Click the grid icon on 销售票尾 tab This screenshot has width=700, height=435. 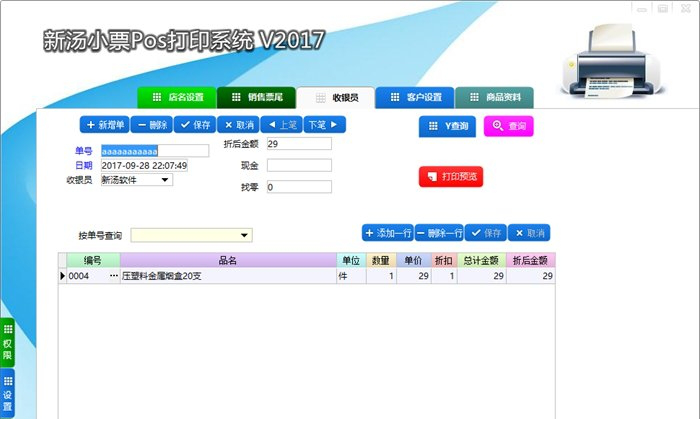tap(236, 97)
